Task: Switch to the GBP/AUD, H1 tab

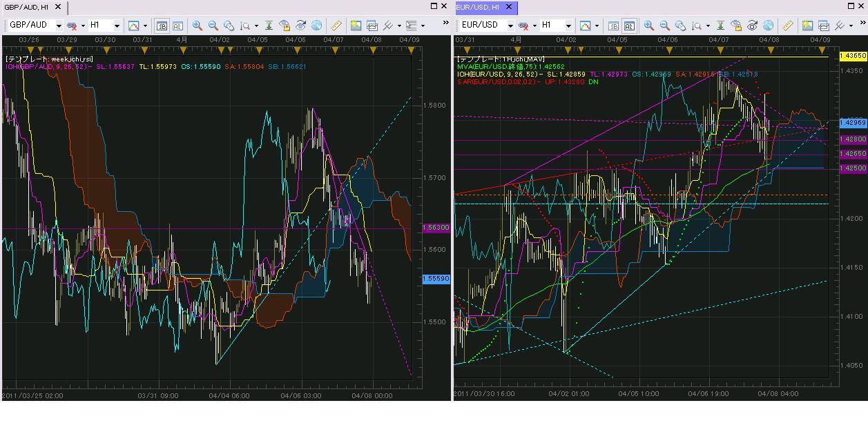Action: pyautogui.click(x=26, y=7)
